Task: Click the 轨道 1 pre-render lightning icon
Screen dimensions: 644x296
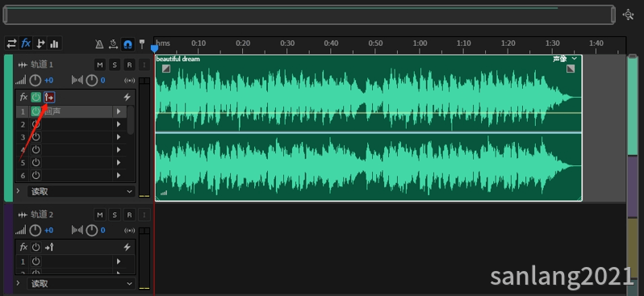Action: (127, 98)
